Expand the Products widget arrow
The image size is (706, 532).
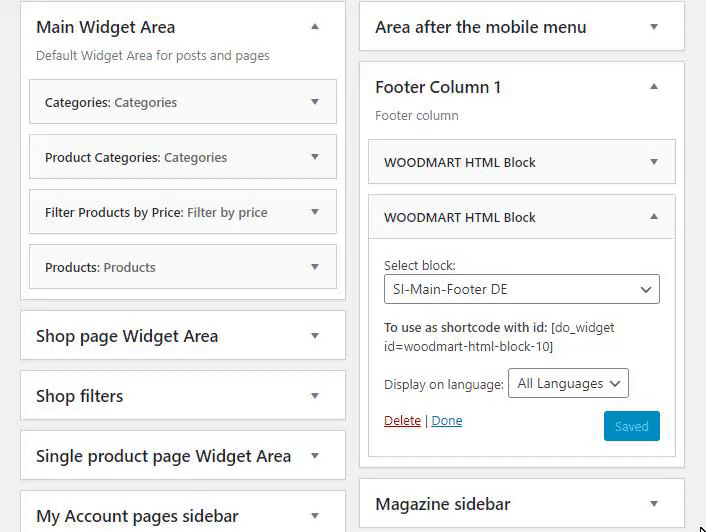[315, 267]
